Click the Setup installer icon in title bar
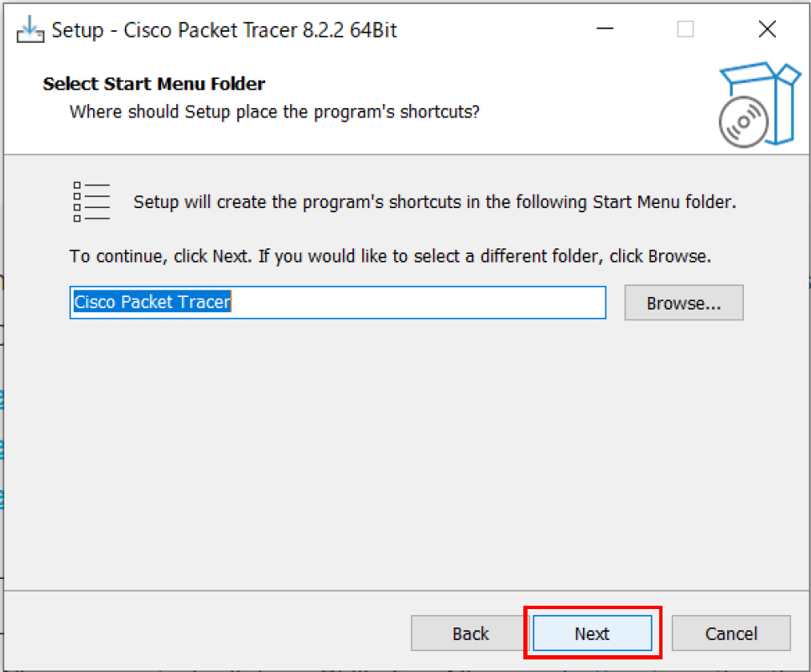The height and width of the screenshot is (672, 811). 29,30
